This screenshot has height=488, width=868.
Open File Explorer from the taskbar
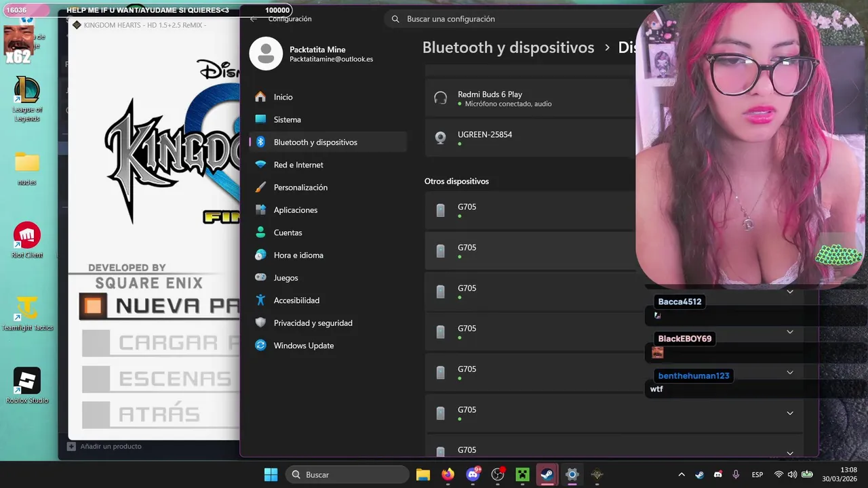pyautogui.click(x=423, y=474)
